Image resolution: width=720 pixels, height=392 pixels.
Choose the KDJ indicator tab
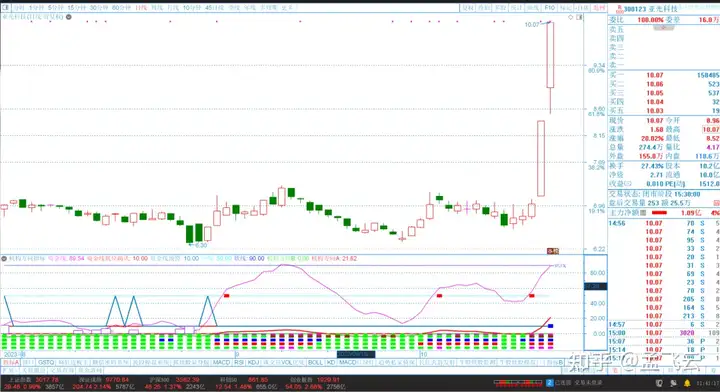tap(253, 363)
